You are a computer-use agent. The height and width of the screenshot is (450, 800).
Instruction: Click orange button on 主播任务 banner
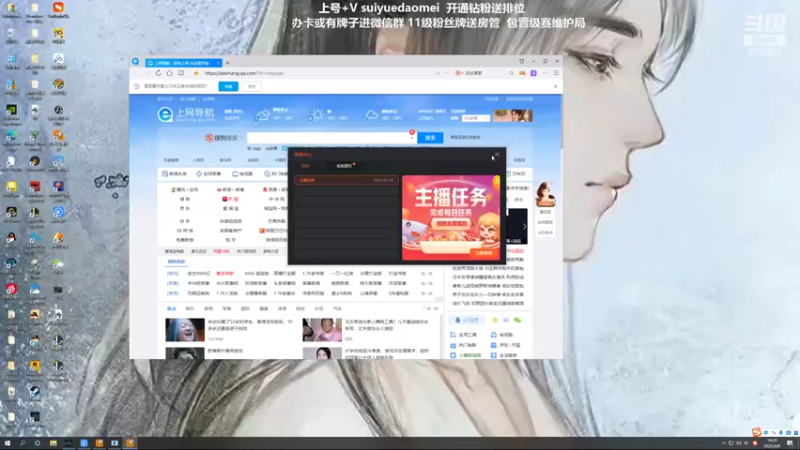tap(483, 253)
